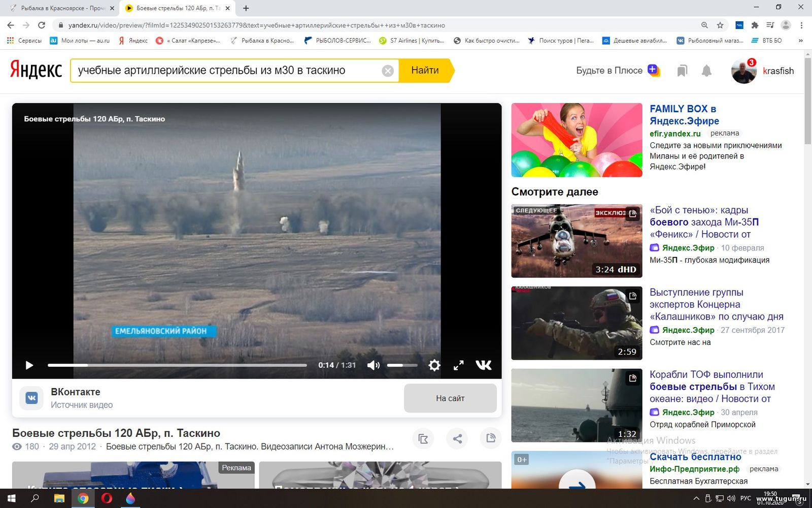The width and height of the screenshot is (812, 508).
Task: Open the ВТБ БО bookmark
Action: [766, 40]
